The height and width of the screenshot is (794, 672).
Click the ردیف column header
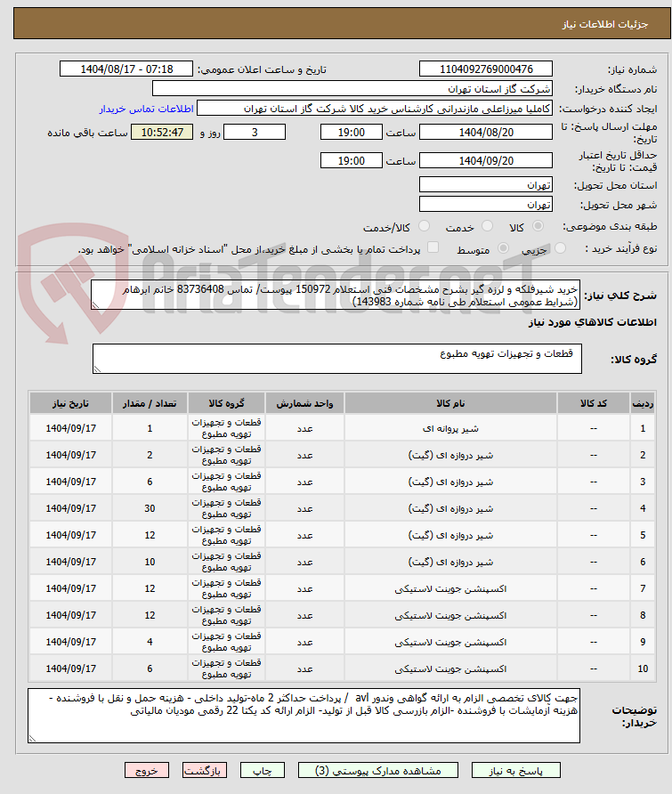(x=643, y=403)
